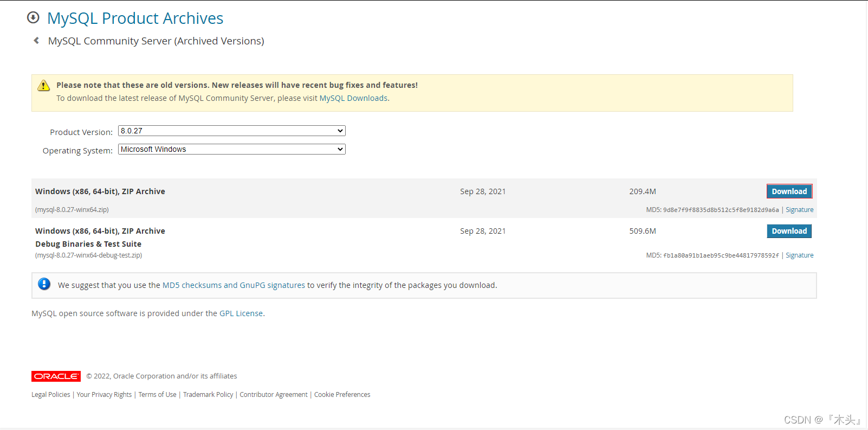Click the MySQL Community Server (Archived Versions) title

point(156,41)
